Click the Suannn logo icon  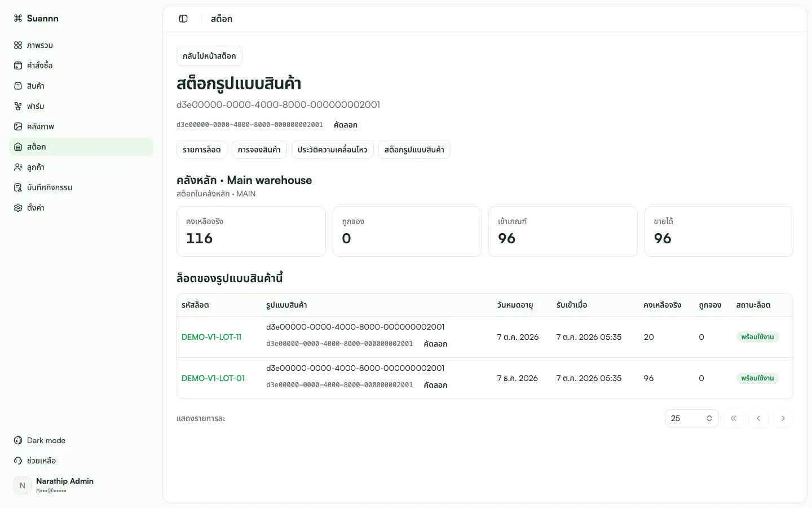click(18, 18)
